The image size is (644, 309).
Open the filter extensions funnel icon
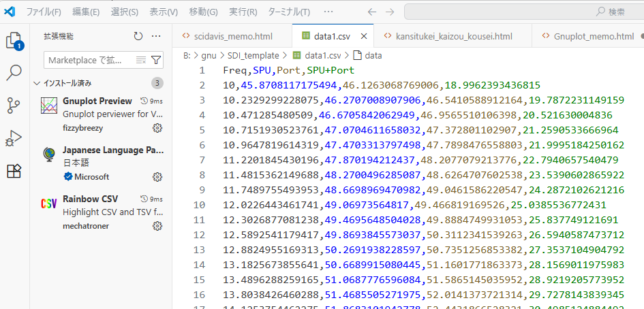pyautogui.click(x=156, y=61)
